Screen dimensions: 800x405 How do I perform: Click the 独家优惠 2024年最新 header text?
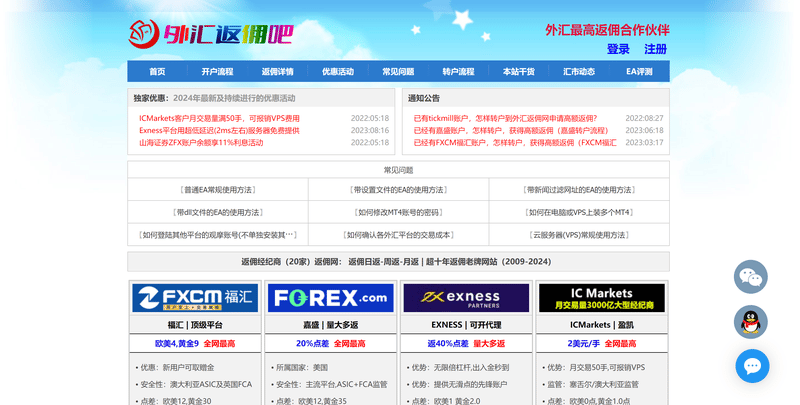pyautogui.click(x=214, y=98)
